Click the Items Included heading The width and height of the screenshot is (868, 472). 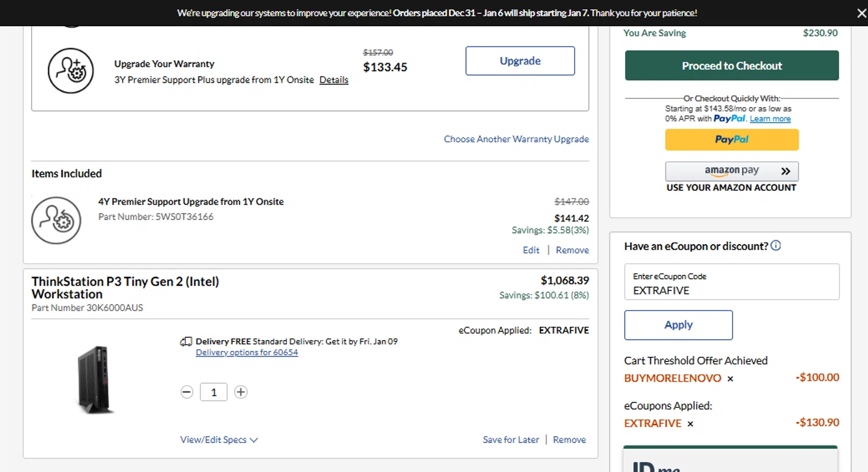click(67, 174)
